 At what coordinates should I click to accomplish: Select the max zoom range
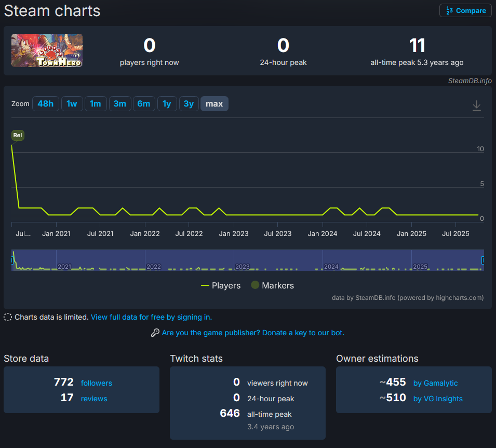click(x=215, y=103)
